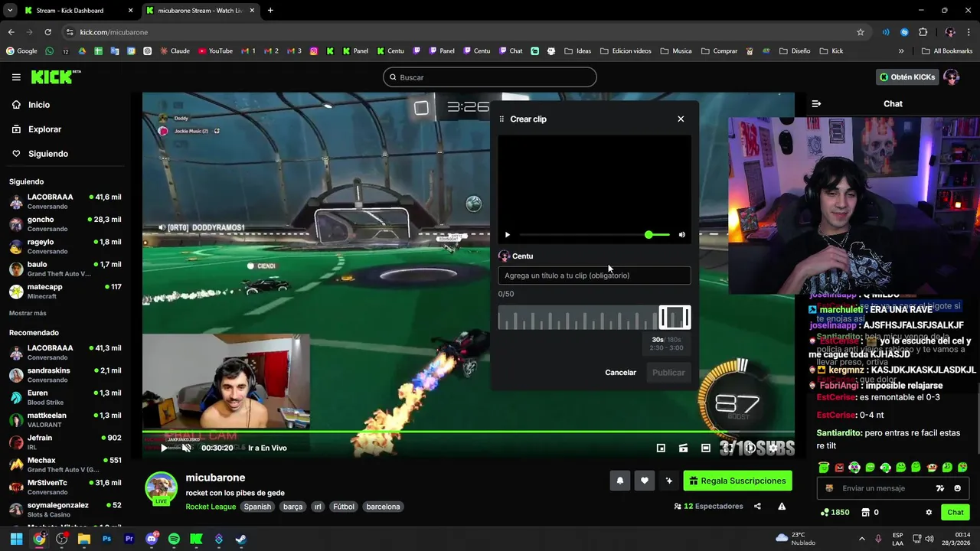Open Jefrain recommended channel
The image size is (980, 551).
click(x=65, y=442)
